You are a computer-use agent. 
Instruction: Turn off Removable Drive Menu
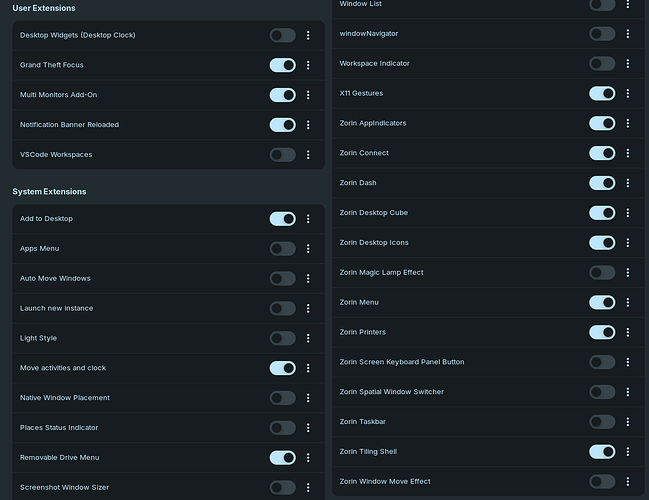[283, 457]
